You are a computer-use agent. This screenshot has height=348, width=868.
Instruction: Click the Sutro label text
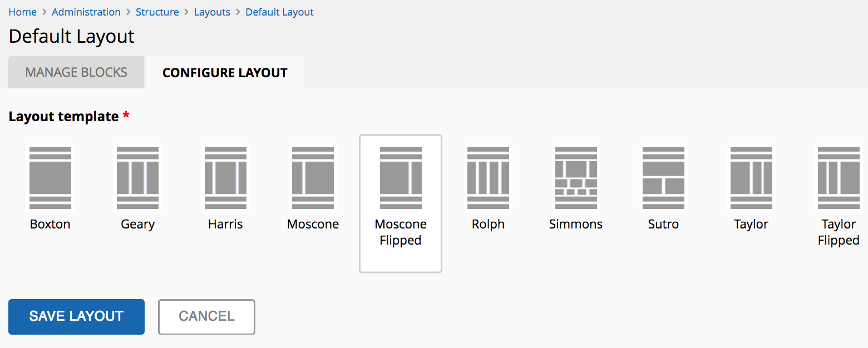point(663,225)
